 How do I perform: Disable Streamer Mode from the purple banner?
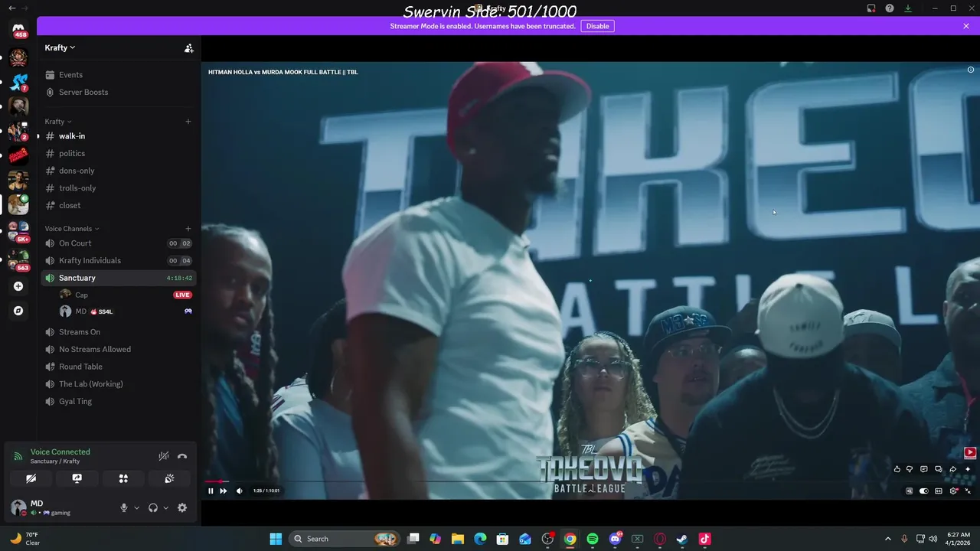[x=597, y=26]
